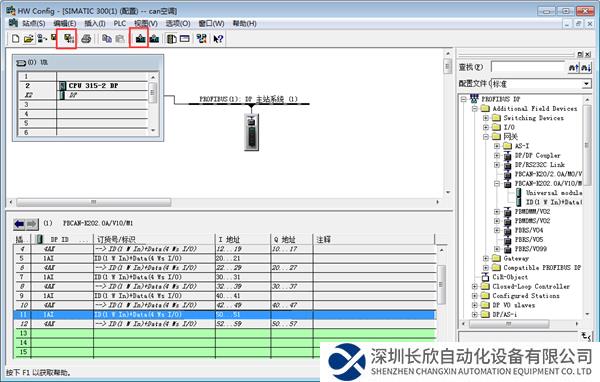Click the Print toolbar icon
This screenshot has height=382, width=600.
(x=86, y=39)
